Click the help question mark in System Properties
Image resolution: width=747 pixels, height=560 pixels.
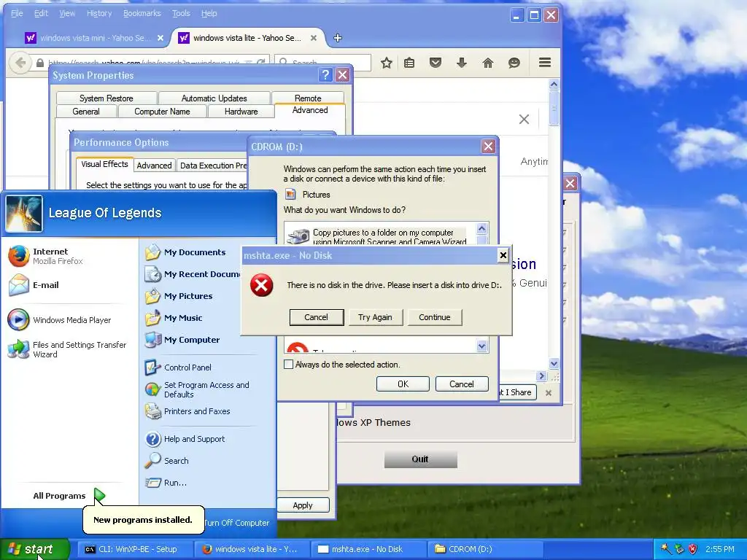(x=325, y=75)
